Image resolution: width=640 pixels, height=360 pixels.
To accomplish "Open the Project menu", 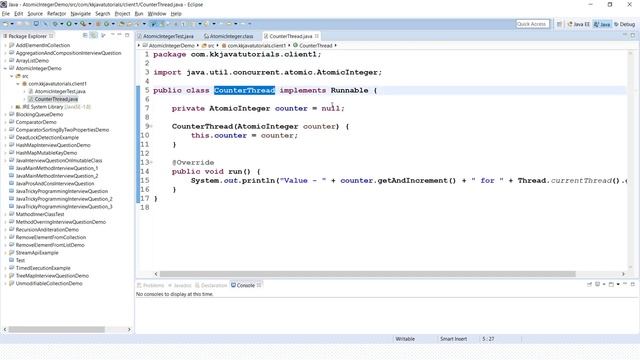I will coord(122,13).
